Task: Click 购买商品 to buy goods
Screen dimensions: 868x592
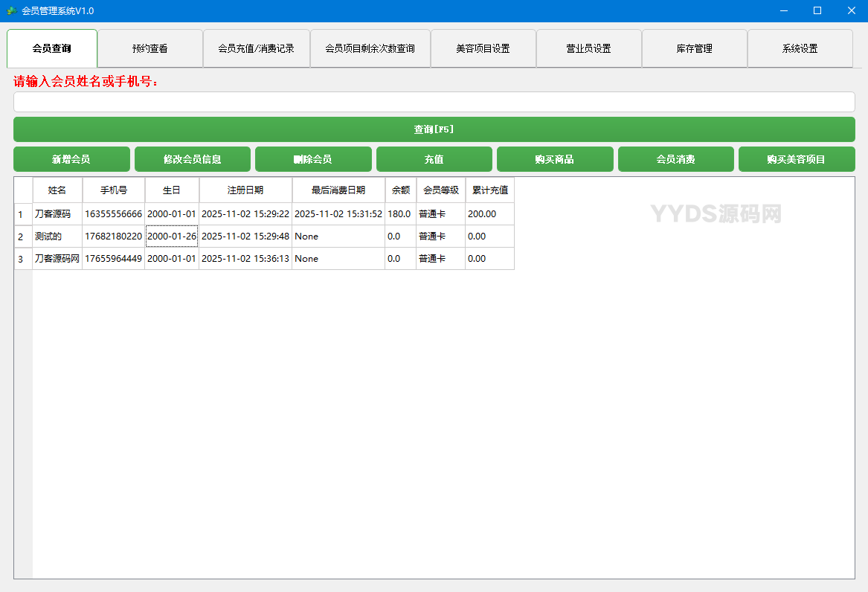Action: 555,158
